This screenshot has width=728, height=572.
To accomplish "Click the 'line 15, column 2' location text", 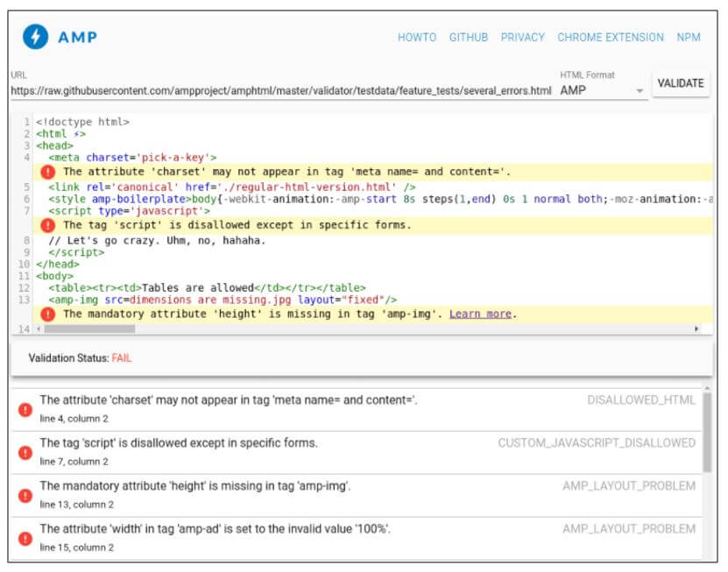I will coord(76,547).
